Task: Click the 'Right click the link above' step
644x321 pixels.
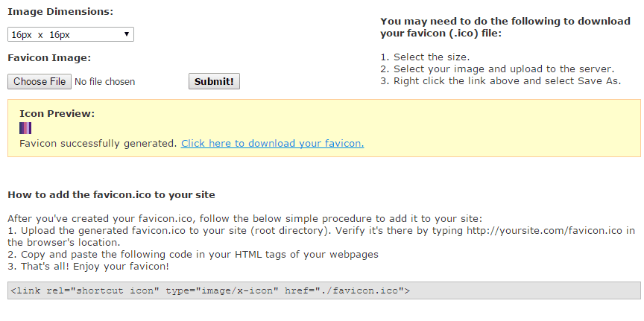Action: pos(501,81)
